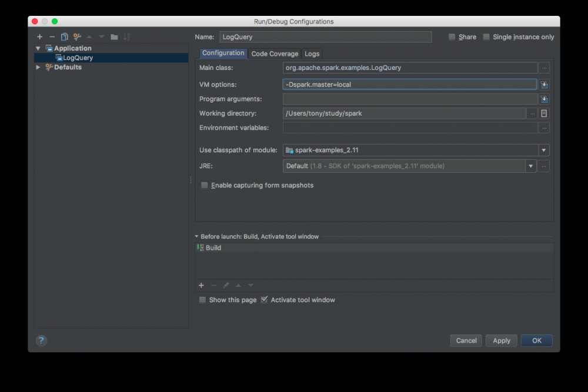
Task: Open the classpath of module dropdown
Action: click(x=544, y=150)
